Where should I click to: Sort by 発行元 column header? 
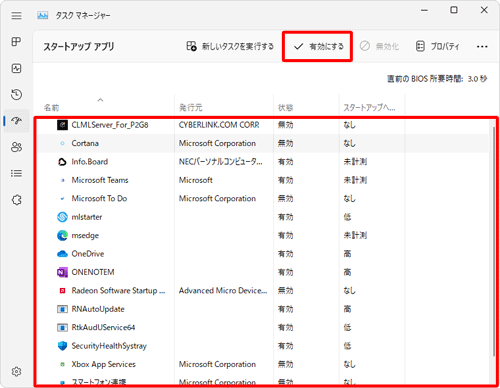pyautogui.click(x=191, y=107)
